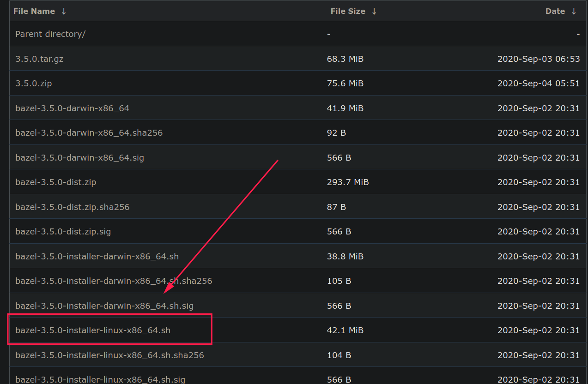This screenshot has height=384, width=588.
Task: Click the 38.8 MiB size cell
Action: [345, 257]
